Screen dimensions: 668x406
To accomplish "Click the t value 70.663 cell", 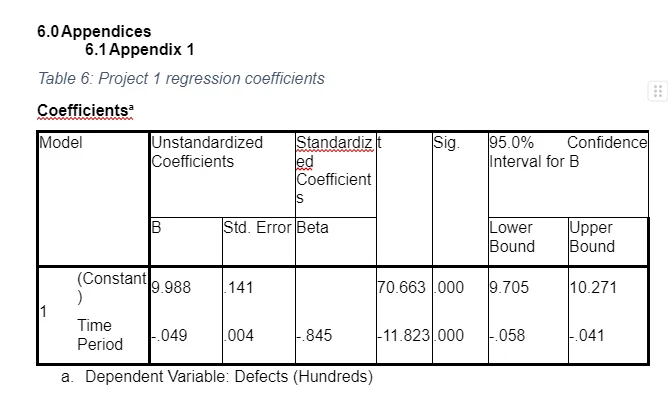I will [x=402, y=288].
